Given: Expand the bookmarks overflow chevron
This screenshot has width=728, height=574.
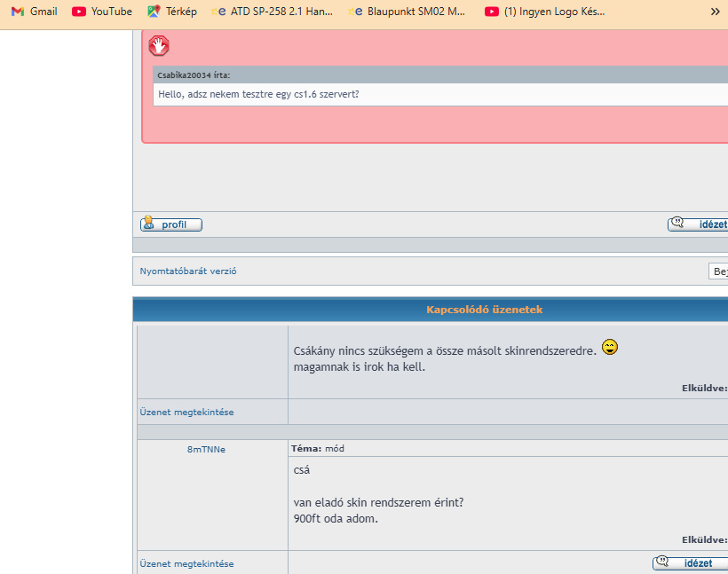Looking at the screenshot, I should click(x=715, y=12).
